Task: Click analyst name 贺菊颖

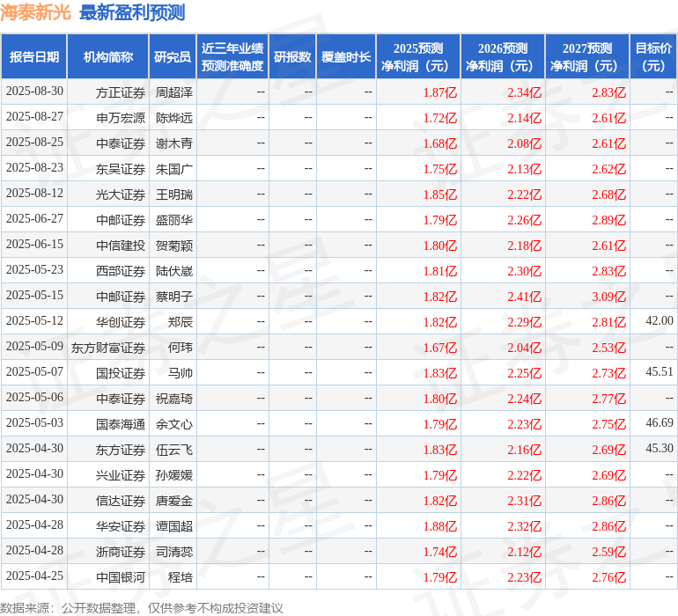Action: pos(173,246)
